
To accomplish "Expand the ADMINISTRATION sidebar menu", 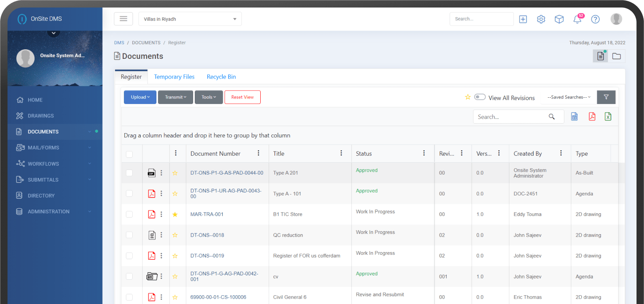I will [55, 211].
